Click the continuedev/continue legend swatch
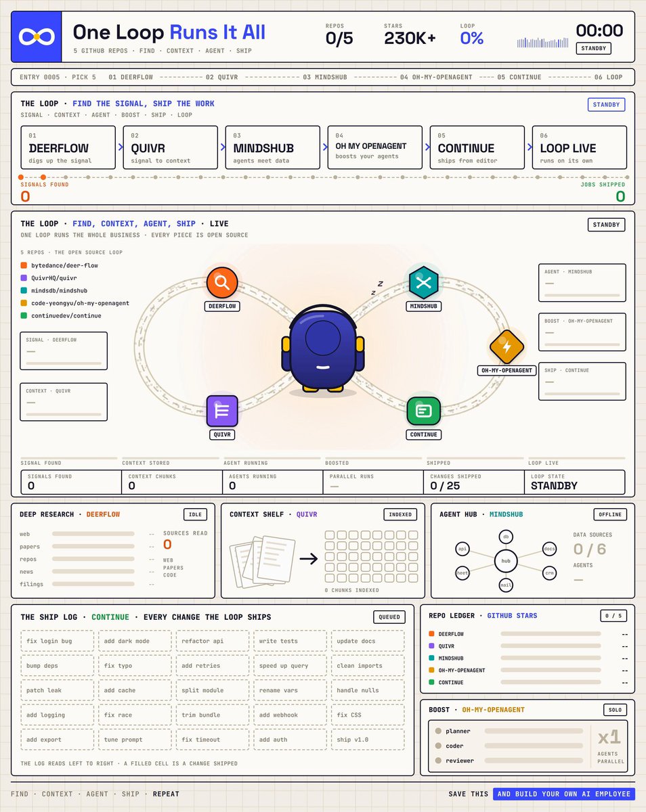This screenshot has height=812, width=646. click(24, 315)
